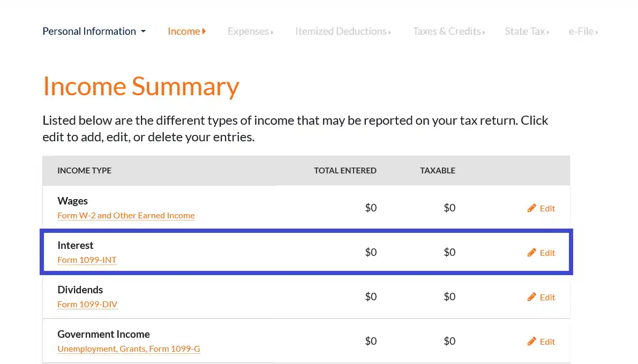Click the Edit pencil icon for Wages
Screen dimensions: 638x364
[532, 208]
